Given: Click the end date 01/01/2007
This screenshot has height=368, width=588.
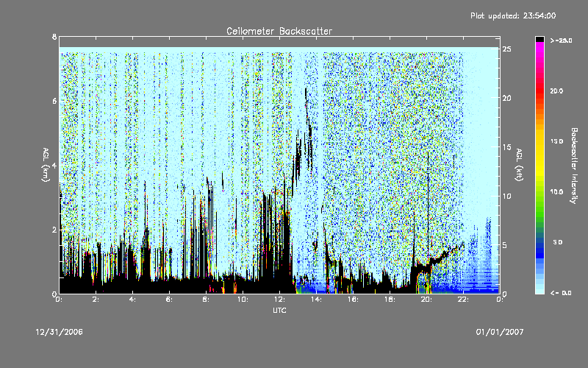Looking at the screenshot, I should (500, 332).
